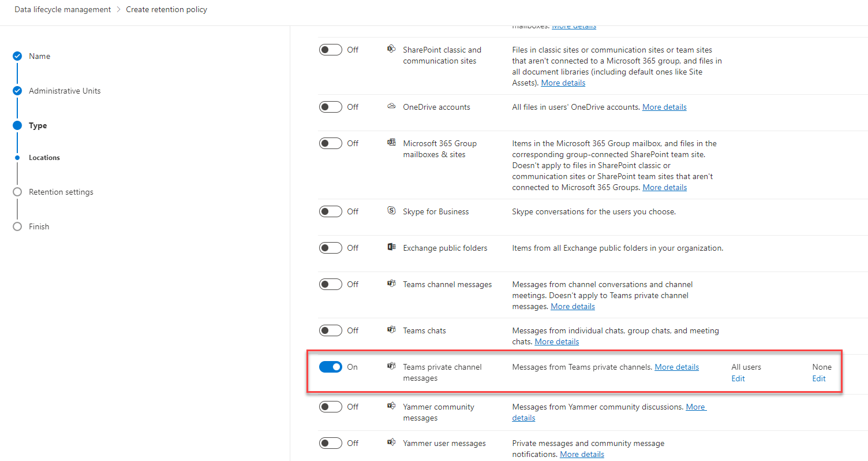868x461 pixels.
Task: Enable the SharePoint classic and communication sites toggle
Action: 331,50
